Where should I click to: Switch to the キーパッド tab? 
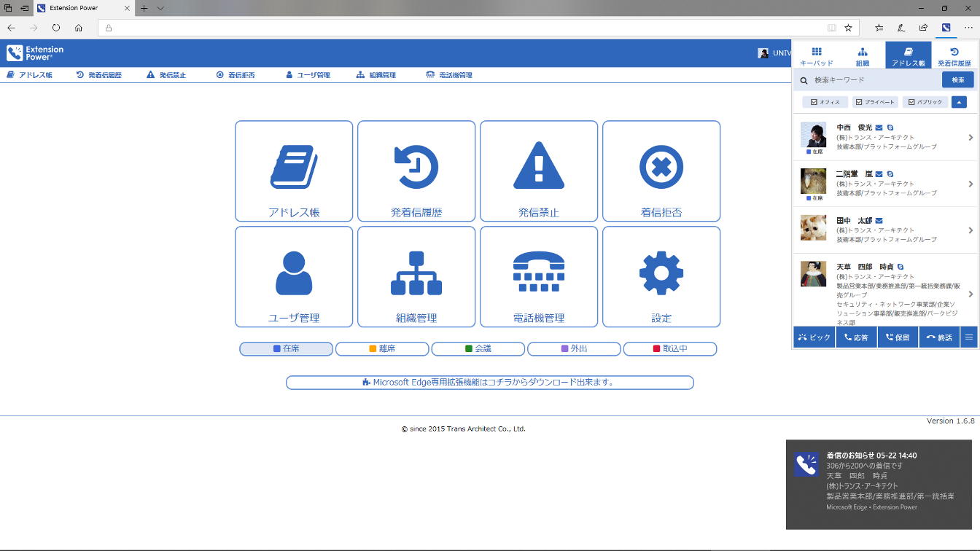[817, 56]
